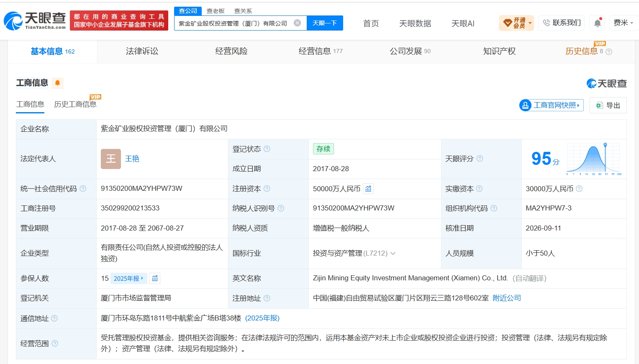Image resolution: width=639 pixels, height=364 pixels.
Task: Open help icon beside 历史信息 tab
Action: coord(609,52)
